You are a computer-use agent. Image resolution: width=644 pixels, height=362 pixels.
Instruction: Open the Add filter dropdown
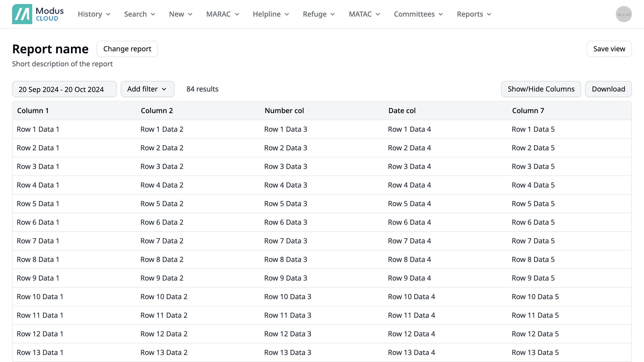(147, 89)
